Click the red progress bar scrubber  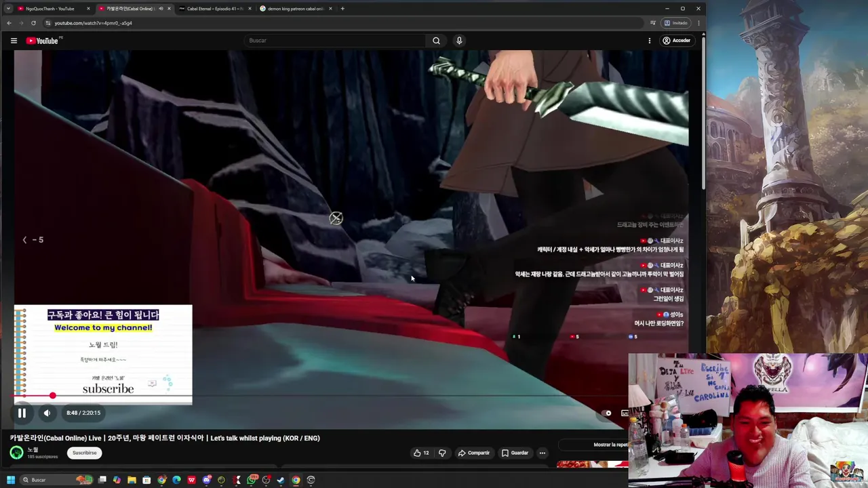pyautogui.click(x=52, y=396)
